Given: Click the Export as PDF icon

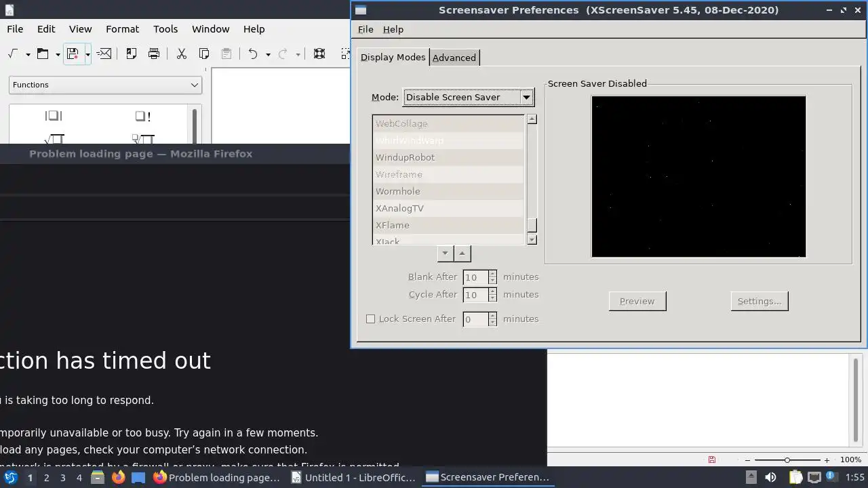Looking at the screenshot, I should (x=132, y=54).
